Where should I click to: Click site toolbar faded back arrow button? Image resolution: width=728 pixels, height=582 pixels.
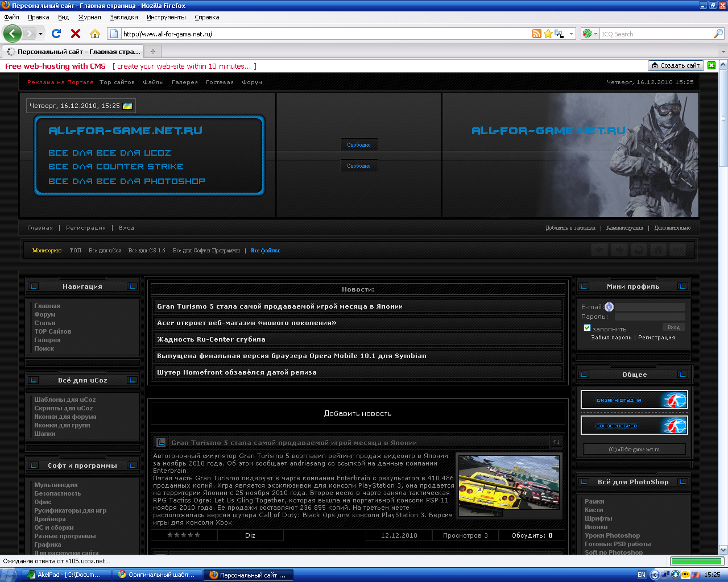pyautogui.click(x=600, y=250)
